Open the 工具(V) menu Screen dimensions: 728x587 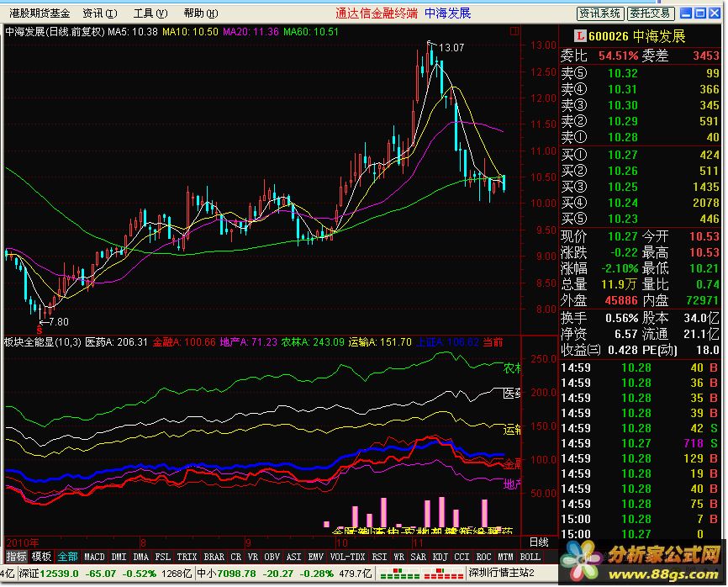coord(150,13)
